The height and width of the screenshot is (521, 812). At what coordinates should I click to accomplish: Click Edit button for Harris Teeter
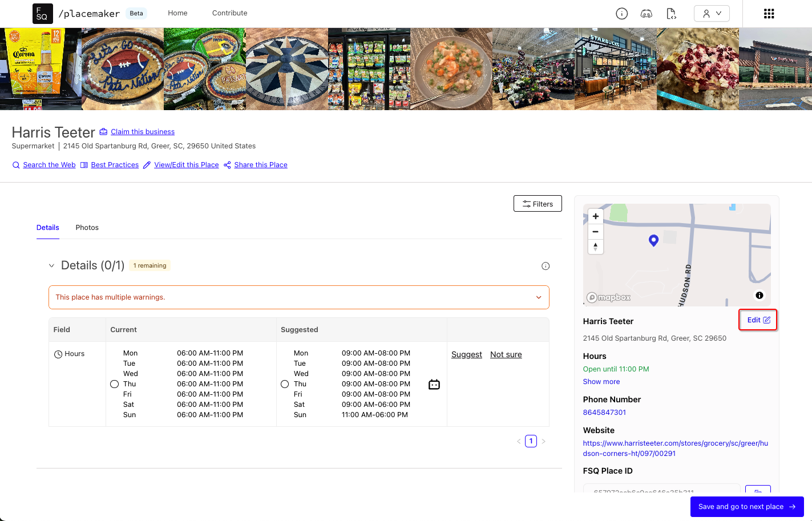pos(758,320)
